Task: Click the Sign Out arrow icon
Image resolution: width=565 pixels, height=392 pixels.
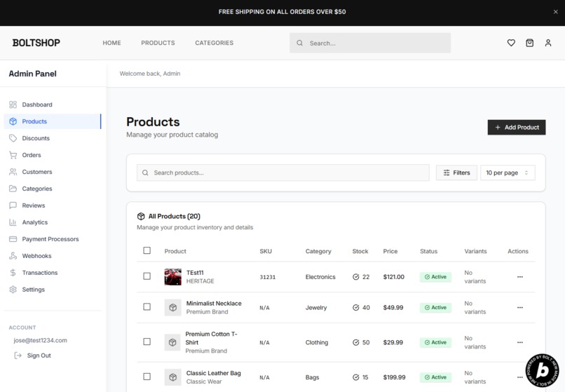Action: tap(18, 356)
